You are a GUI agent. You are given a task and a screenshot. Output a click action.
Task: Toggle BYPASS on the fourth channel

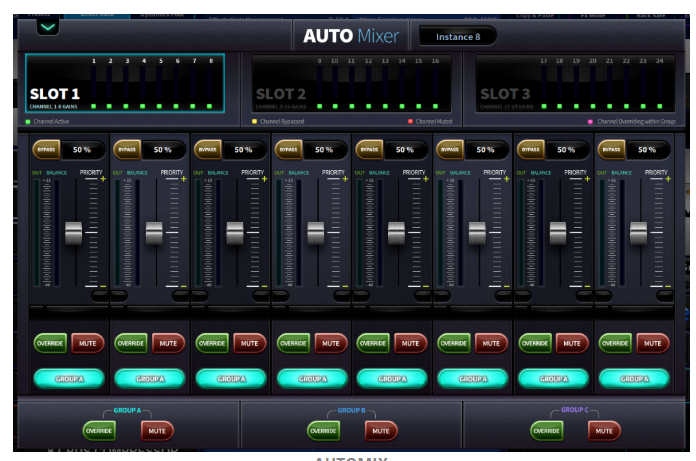pyautogui.click(x=288, y=149)
